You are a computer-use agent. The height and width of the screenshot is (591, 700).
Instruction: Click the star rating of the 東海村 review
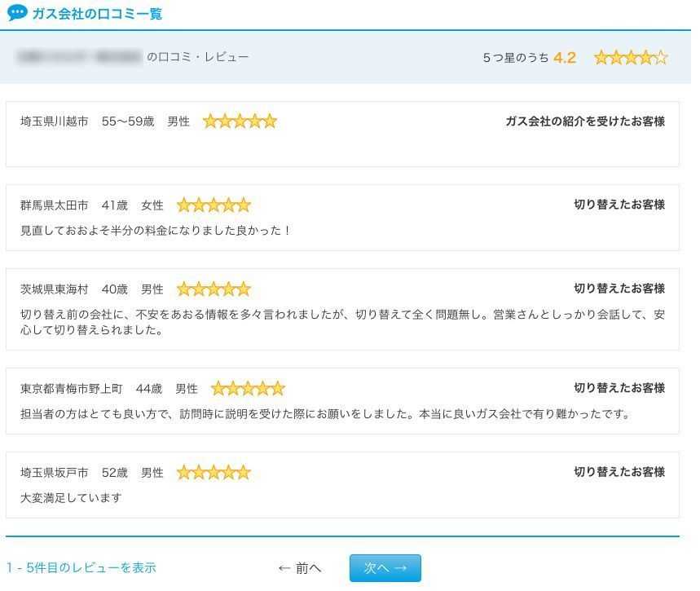coord(214,289)
